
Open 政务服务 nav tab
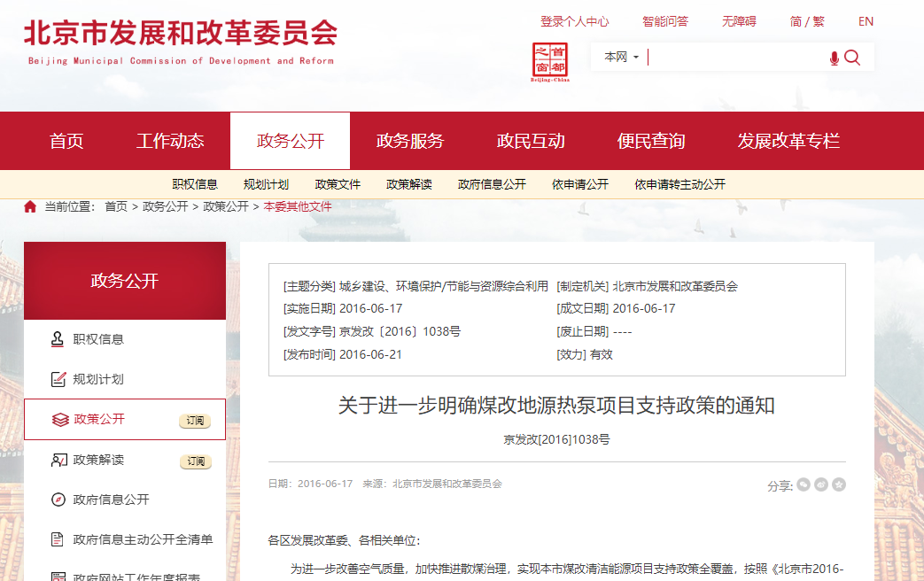pyautogui.click(x=410, y=141)
